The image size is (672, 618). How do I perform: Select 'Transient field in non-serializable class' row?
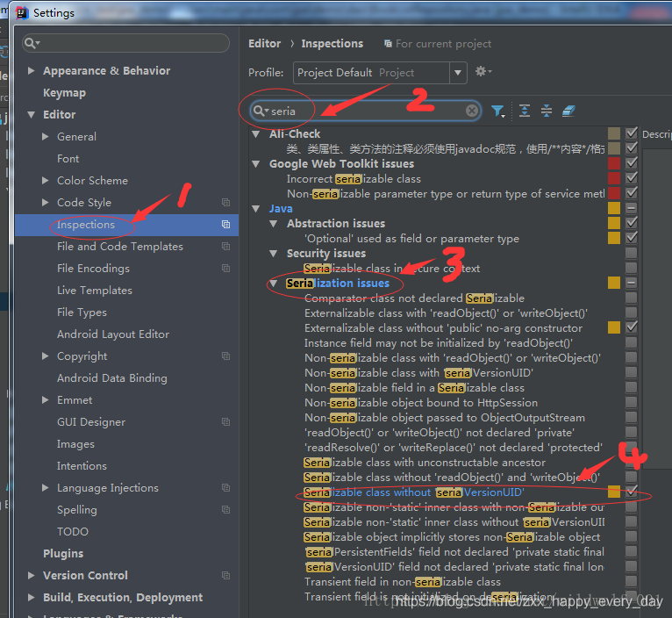[x=403, y=582]
